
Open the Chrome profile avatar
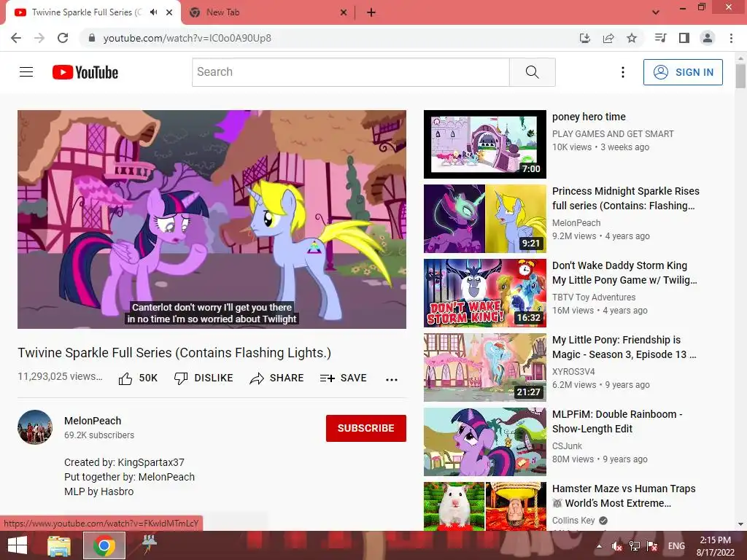coord(708,38)
